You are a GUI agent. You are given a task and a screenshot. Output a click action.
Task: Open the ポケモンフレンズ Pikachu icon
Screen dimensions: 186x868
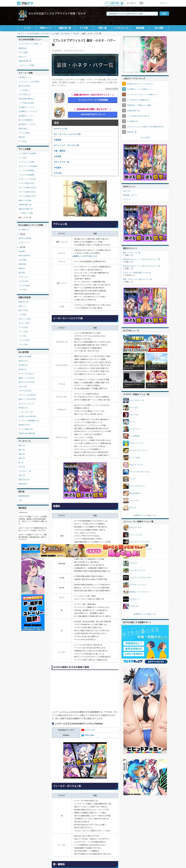(x=126, y=443)
